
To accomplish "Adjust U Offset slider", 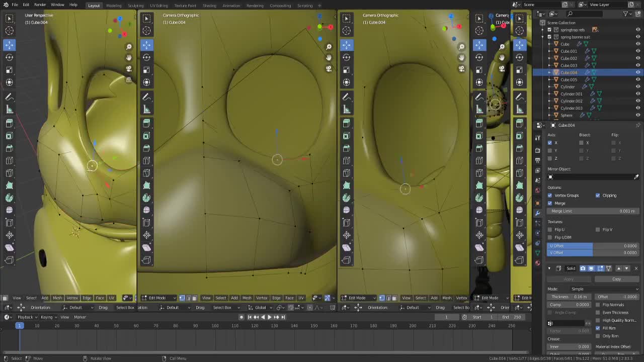I will (593, 246).
